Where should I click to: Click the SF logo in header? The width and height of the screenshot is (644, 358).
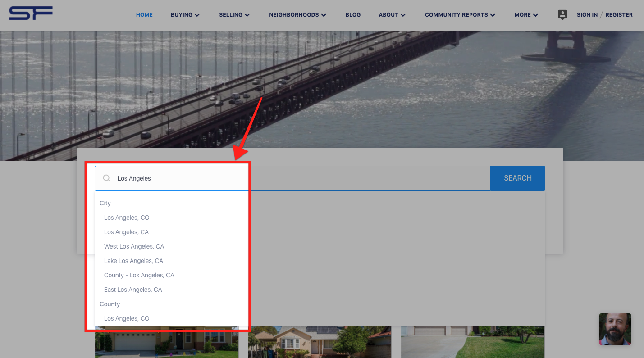tap(31, 14)
